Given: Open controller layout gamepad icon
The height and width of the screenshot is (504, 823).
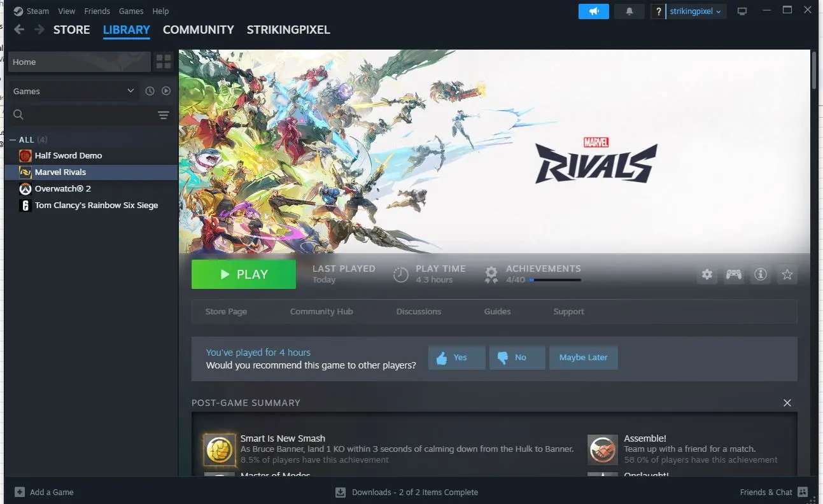Looking at the screenshot, I should point(734,274).
